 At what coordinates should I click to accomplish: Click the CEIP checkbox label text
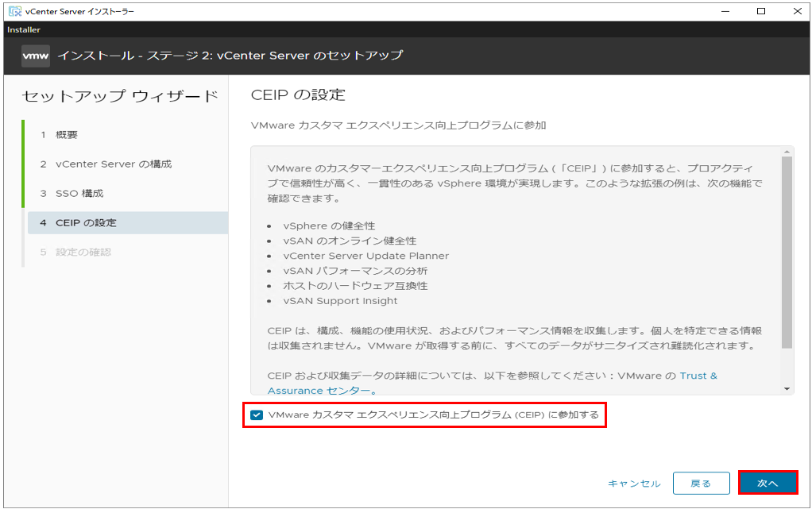point(434,415)
